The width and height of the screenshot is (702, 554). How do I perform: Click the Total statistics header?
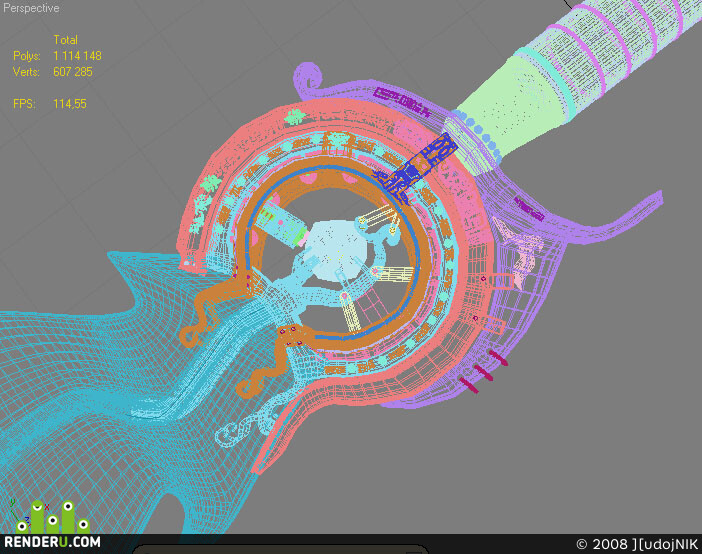click(65, 39)
